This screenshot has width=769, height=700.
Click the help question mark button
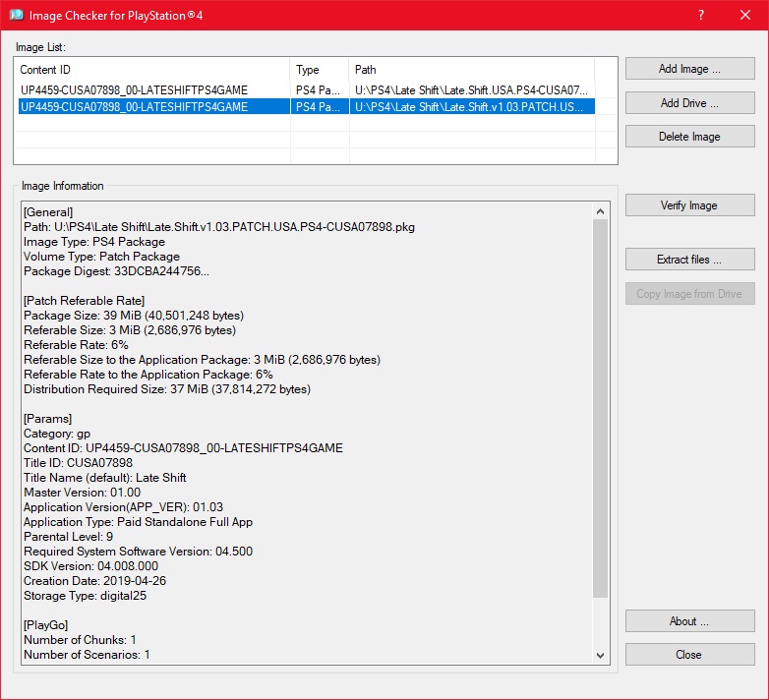(x=701, y=15)
